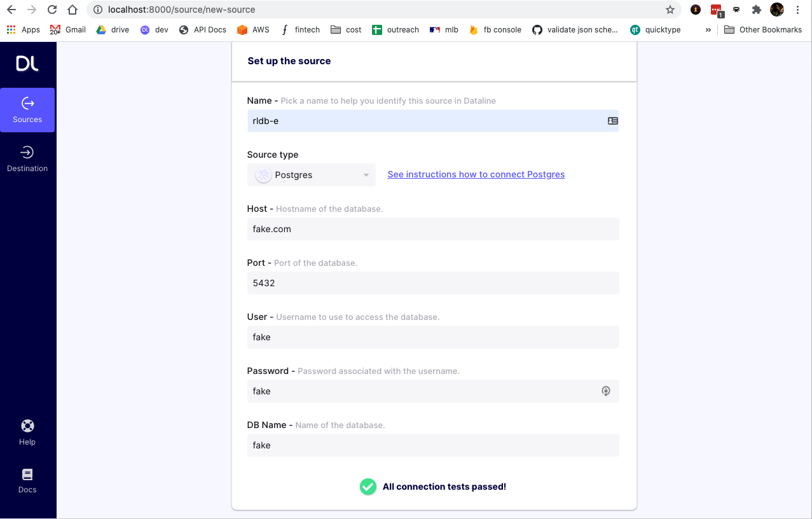Viewport: 812px width, 519px height.
Task: Click the green connection success checkmark
Action: click(368, 487)
